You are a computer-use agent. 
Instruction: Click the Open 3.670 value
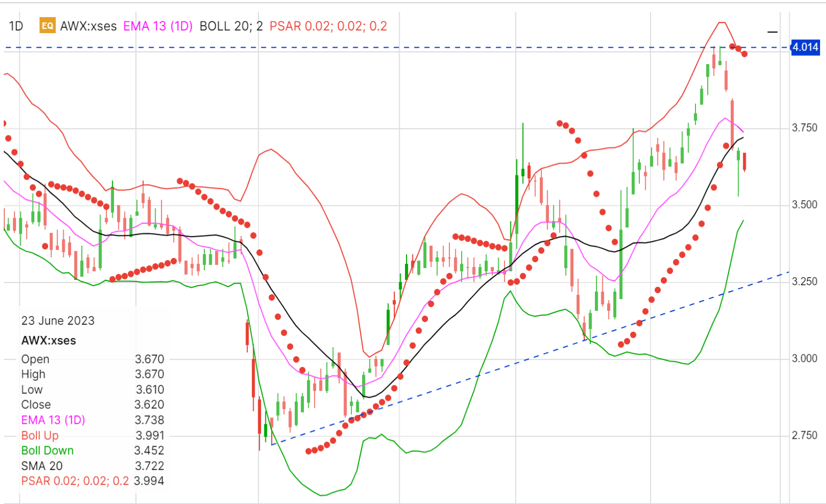[x=149, y=359]
